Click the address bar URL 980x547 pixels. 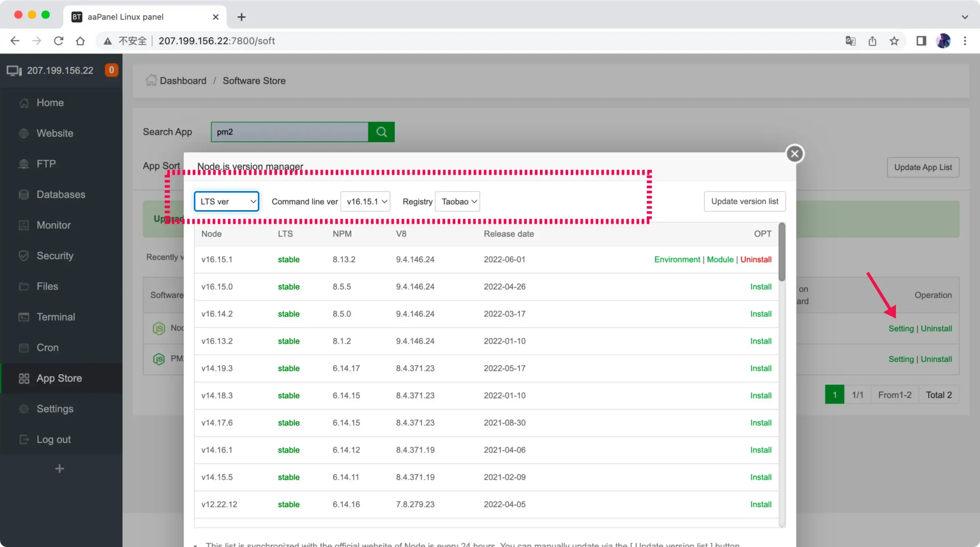[x=216, y=41]
